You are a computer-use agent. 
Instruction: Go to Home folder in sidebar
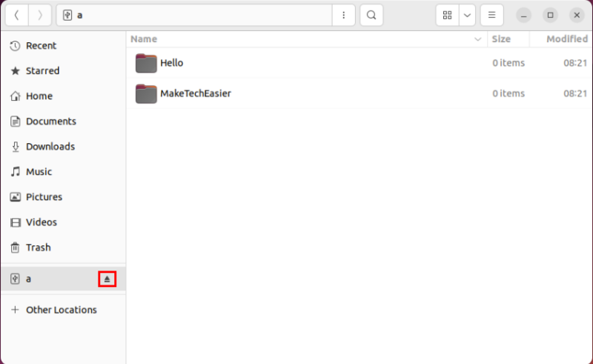pyautogui.click(x=63, y=96)
